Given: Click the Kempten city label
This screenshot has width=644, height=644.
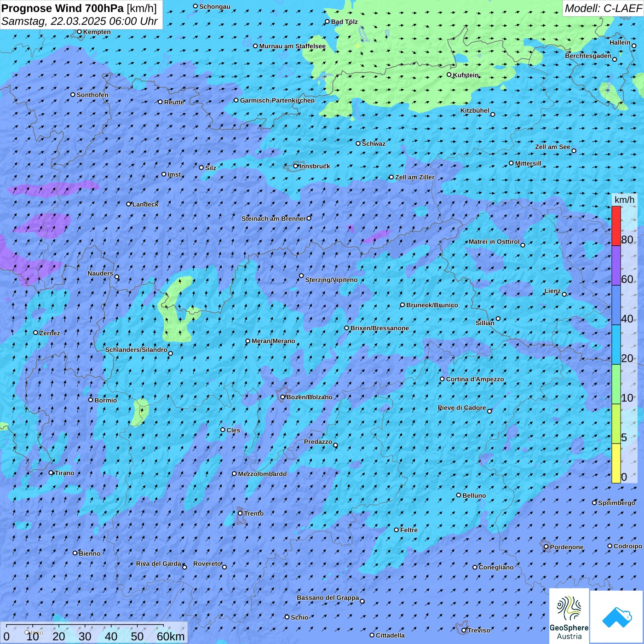Looking at the screenshot, I should click(97, 32).
